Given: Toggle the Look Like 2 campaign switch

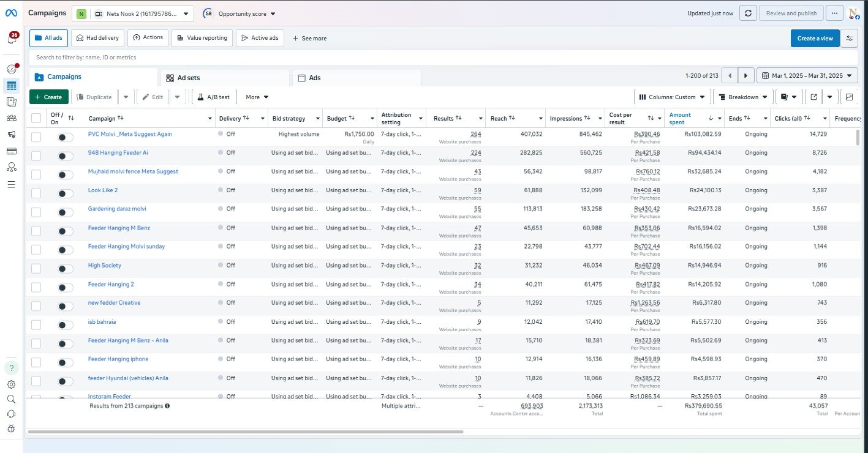Looking at the screenshot, I should pos(65,193).
